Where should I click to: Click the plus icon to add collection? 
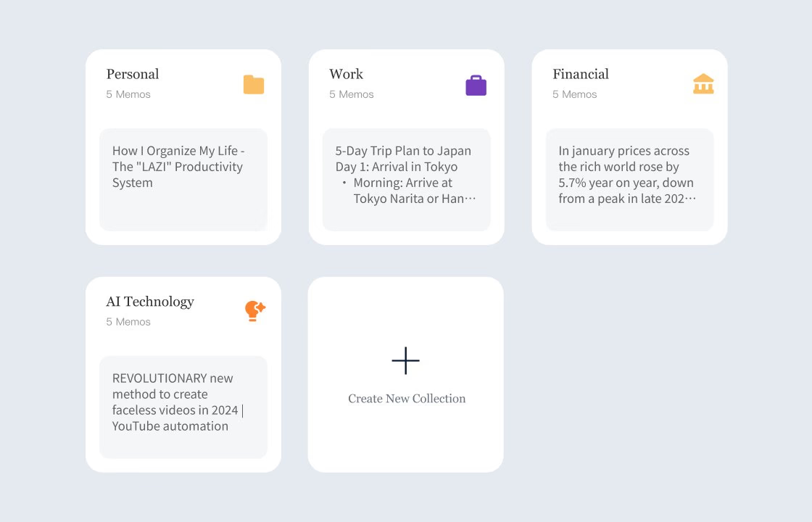pyautogui.click(x=405, y=360)
